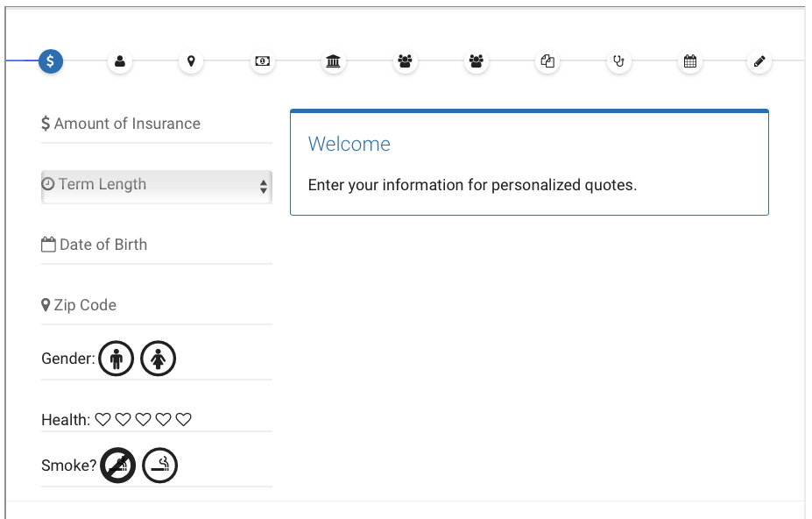Choose the non-smoker option
812x519 pixels.
click(x=117, y=466)
